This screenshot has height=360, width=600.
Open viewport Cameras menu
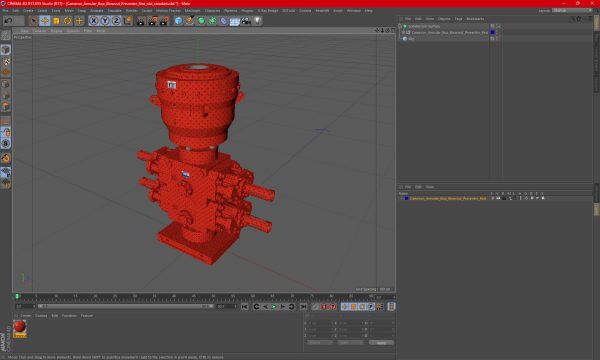(39, 31)
